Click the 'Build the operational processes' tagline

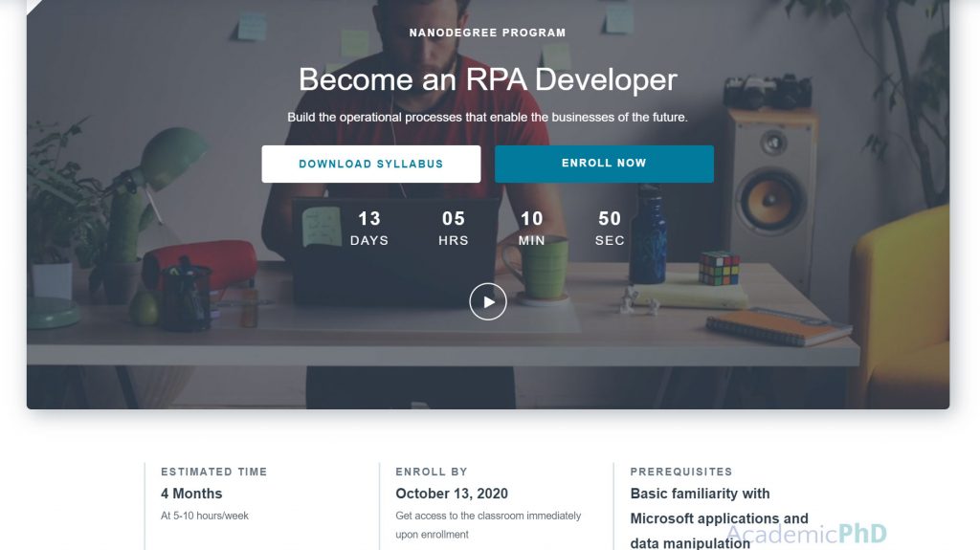[x=487, y=118]
